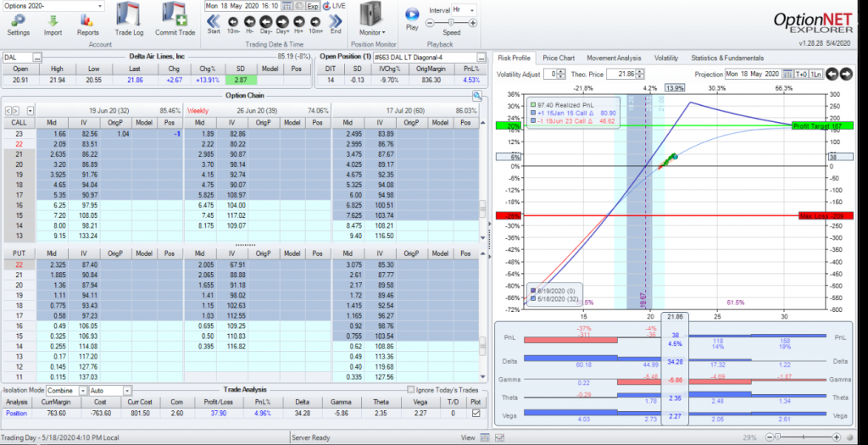
Task: Advance ten minutes with 10m+ arrow
Action: 315,21
